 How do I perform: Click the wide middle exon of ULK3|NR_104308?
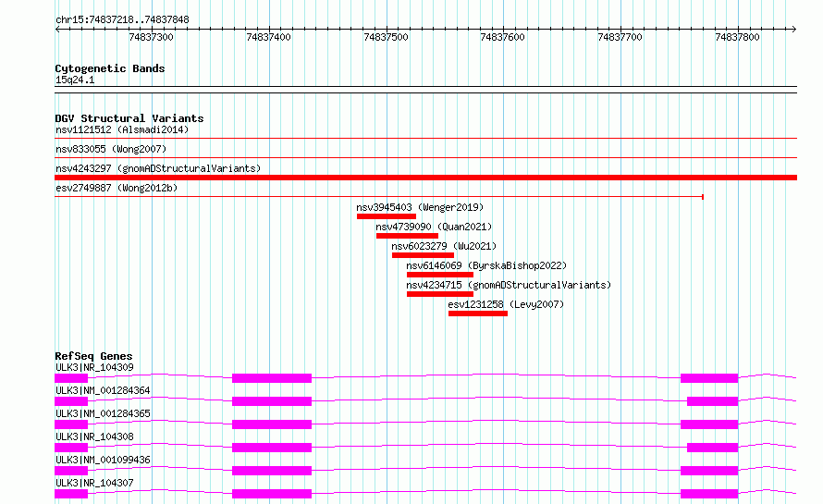pos(272,448)
